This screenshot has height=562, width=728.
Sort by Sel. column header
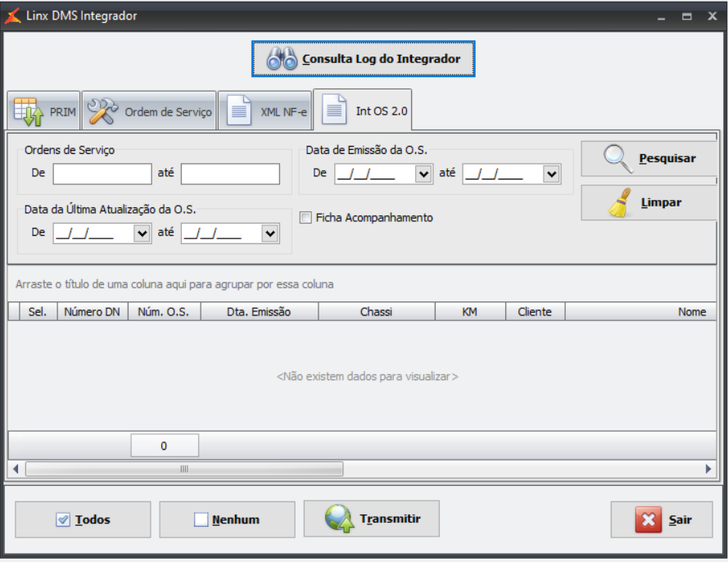click(38, 311)
